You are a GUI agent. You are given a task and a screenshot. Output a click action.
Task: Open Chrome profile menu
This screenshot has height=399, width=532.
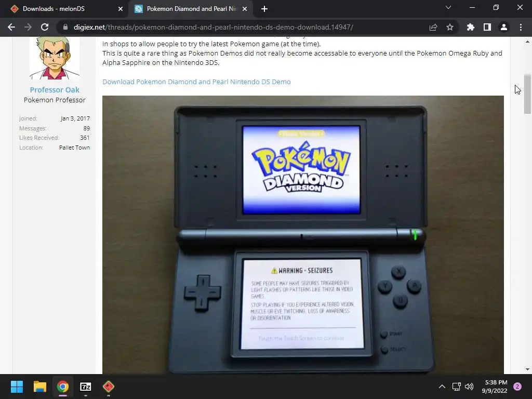pos(504,27)
